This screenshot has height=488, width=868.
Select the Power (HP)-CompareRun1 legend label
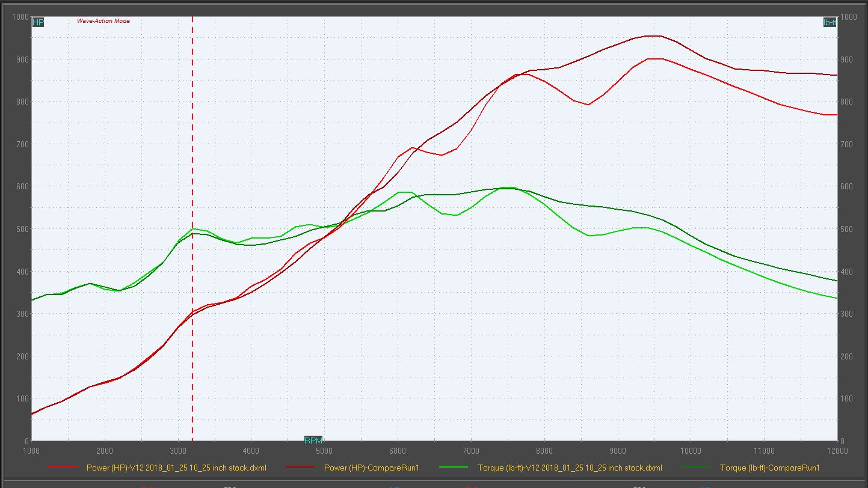[371, 468]
